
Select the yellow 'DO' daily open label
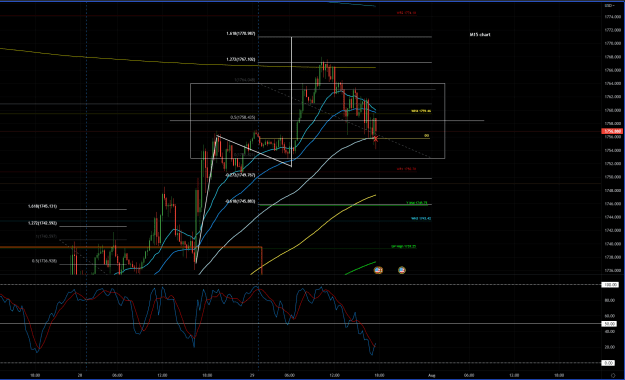426,136
